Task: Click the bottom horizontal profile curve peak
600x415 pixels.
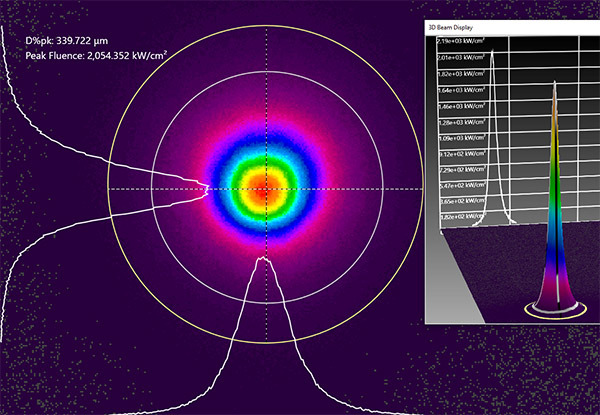Action: pos(265,258)
